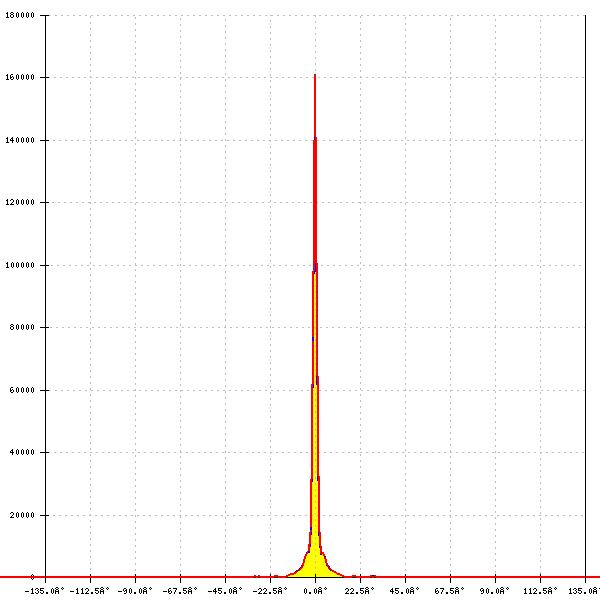Image resolution: width=600 pixels, height=600 pixels.
Task: Click the 90.0 x-axis label
Action: click(x=495, y=591)
